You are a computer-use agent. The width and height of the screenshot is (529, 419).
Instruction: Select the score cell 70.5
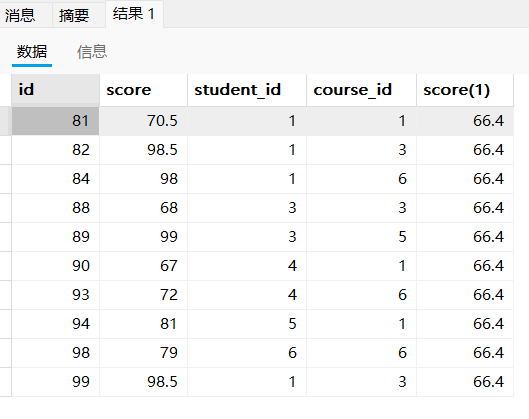pyautogui.click(x=143, y=121)
